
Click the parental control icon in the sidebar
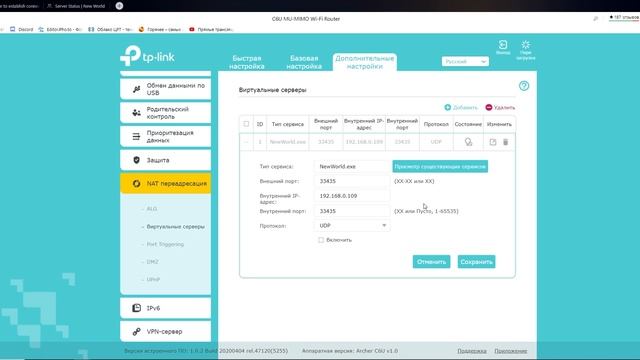pos(136,113)
